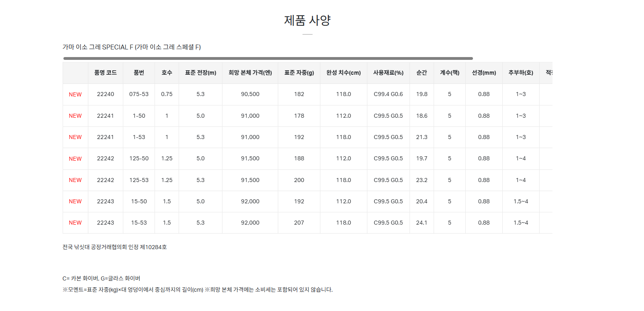644x311 pixels.
Task: Click the 품번 column header
Action: tap(139, 73)
